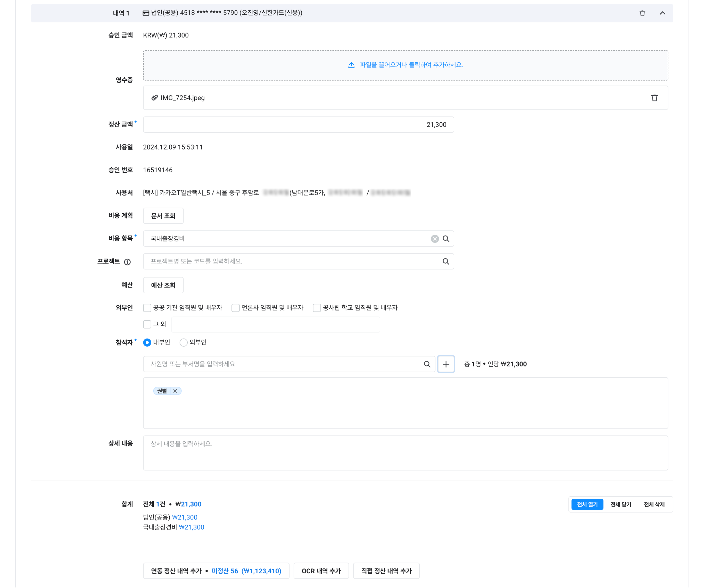The height and width of the screenshot is (588, 704).
Task: Collapse the 내역 1 section with the chevron
Action: (662, 13)
